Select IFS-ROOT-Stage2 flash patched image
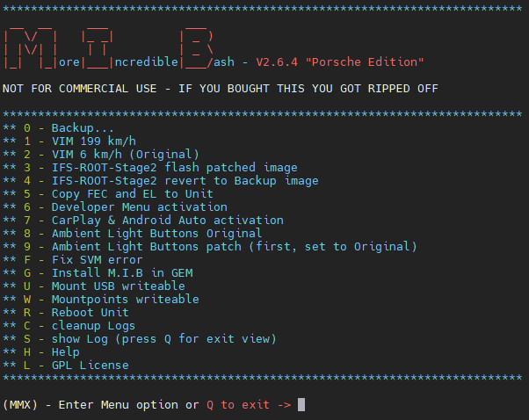The image size is (529, 420). click(x=174, y=168)
